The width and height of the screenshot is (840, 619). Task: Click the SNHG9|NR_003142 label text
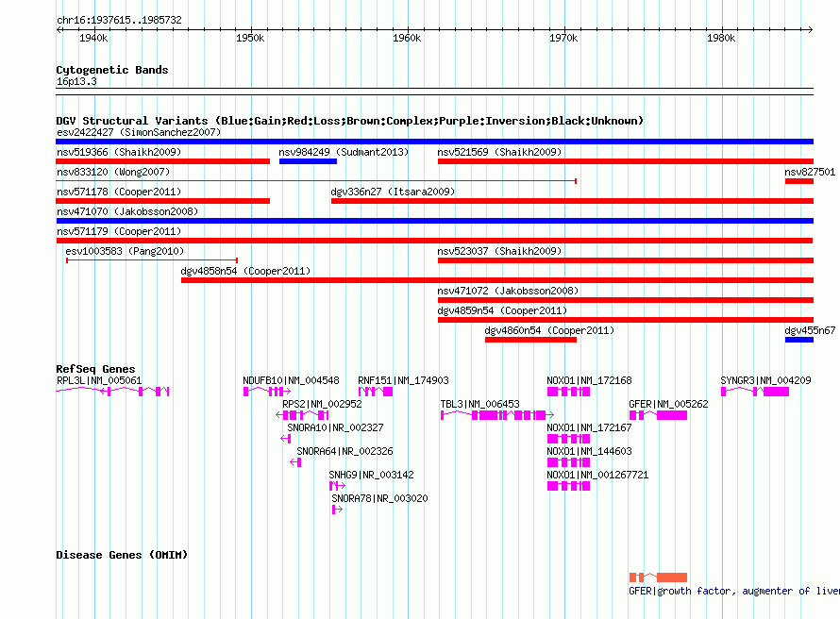tap(371, 475)
